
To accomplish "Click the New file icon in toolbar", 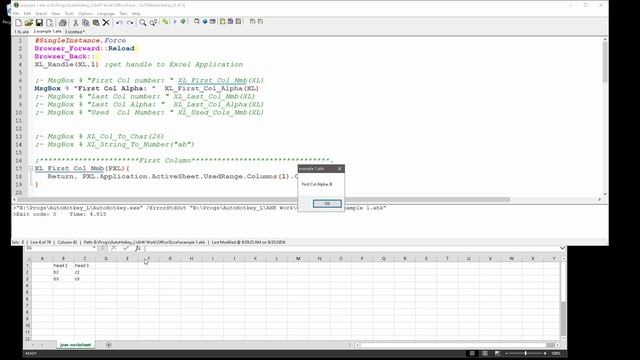I will point(18,22).
